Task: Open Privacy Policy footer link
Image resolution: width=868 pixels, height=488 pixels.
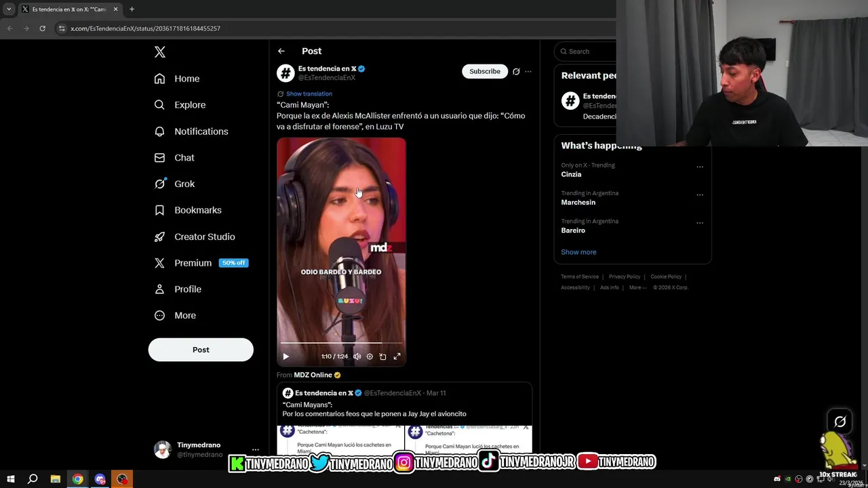Action: (x=625, y=277)
